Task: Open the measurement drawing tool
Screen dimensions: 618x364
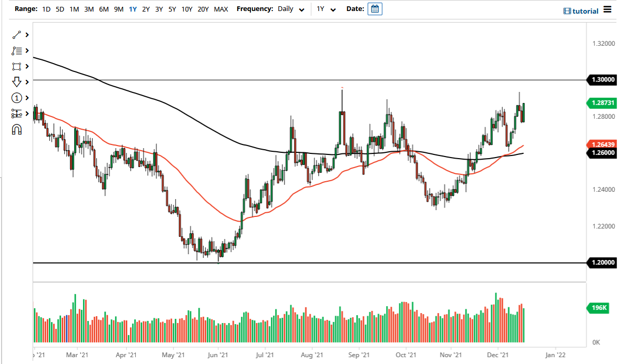Action: coord(16,113)
